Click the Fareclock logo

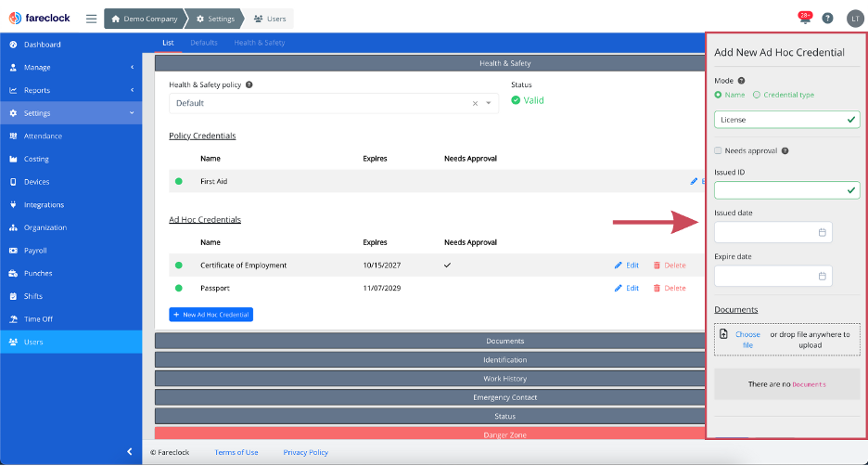39,19
